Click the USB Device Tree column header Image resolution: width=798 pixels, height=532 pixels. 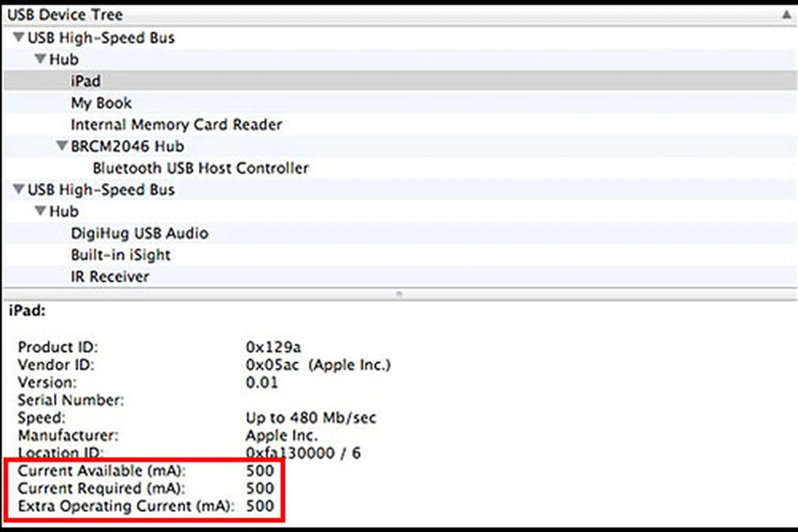pyautogui.click(x=65, y=15)
